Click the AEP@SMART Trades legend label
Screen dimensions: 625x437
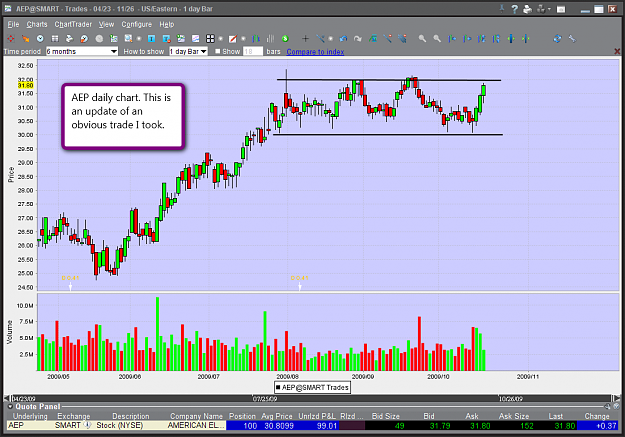[312, 387]
